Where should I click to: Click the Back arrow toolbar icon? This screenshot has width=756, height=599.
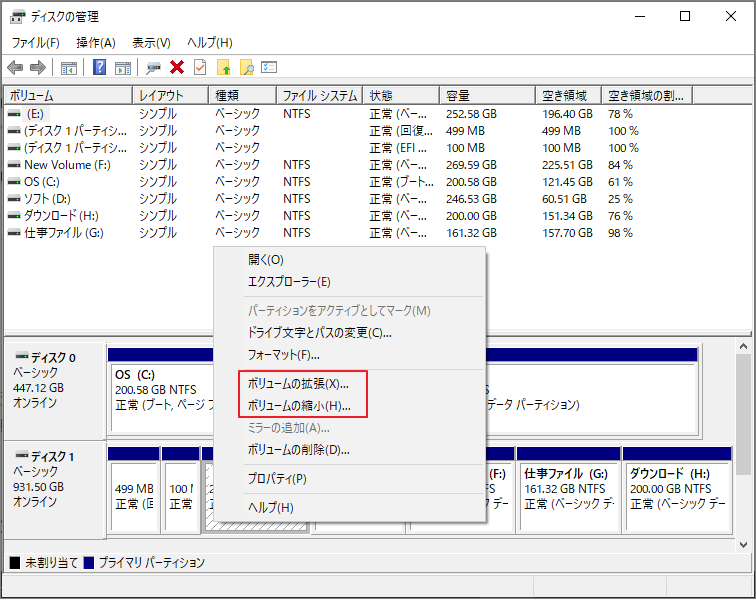tap(15, 68)
